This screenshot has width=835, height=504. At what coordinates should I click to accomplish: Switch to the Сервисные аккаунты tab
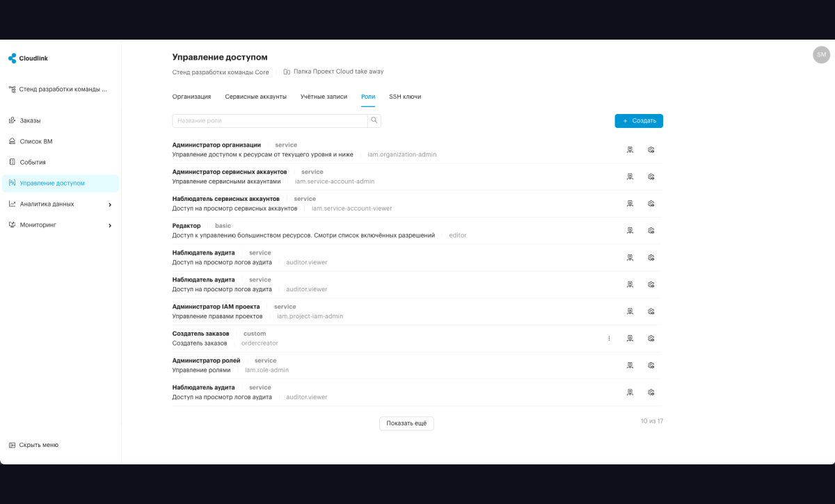point(255,97)
